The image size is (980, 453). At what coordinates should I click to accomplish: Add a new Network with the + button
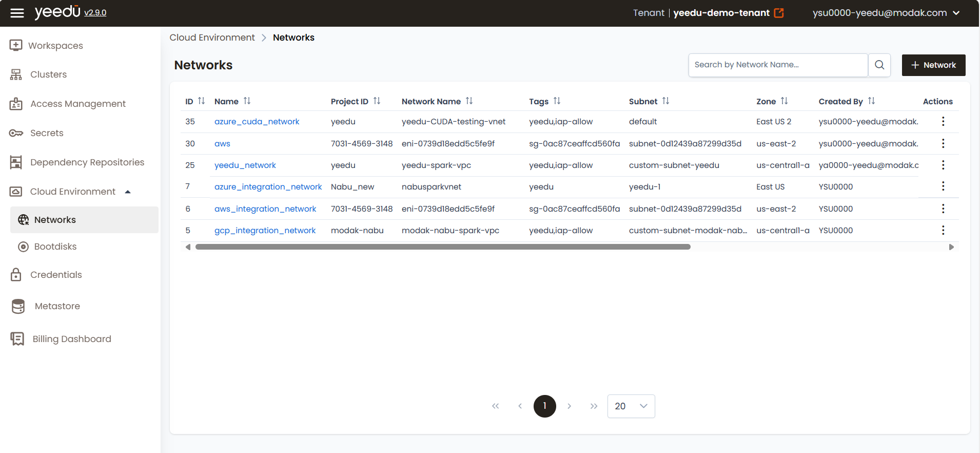tap(933, 65)
